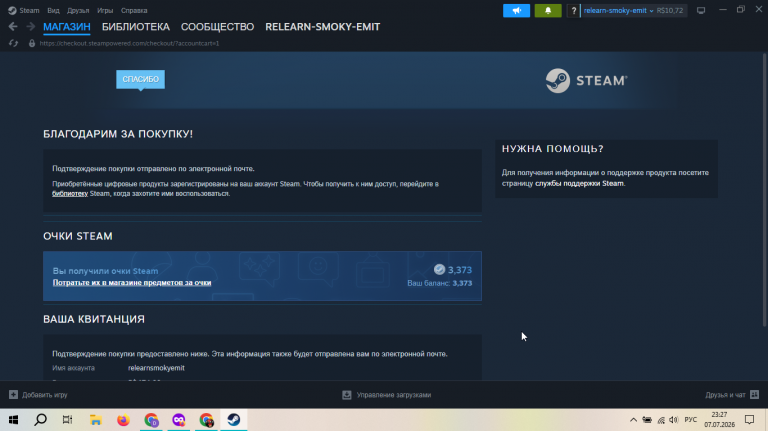
Task: Click Добавить игру plus icon
Action: (13, 395)
